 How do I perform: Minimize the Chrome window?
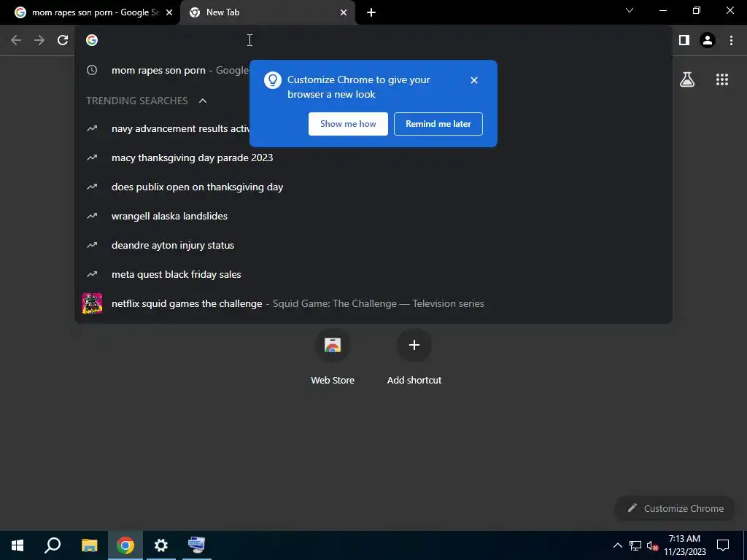point(663,10)
